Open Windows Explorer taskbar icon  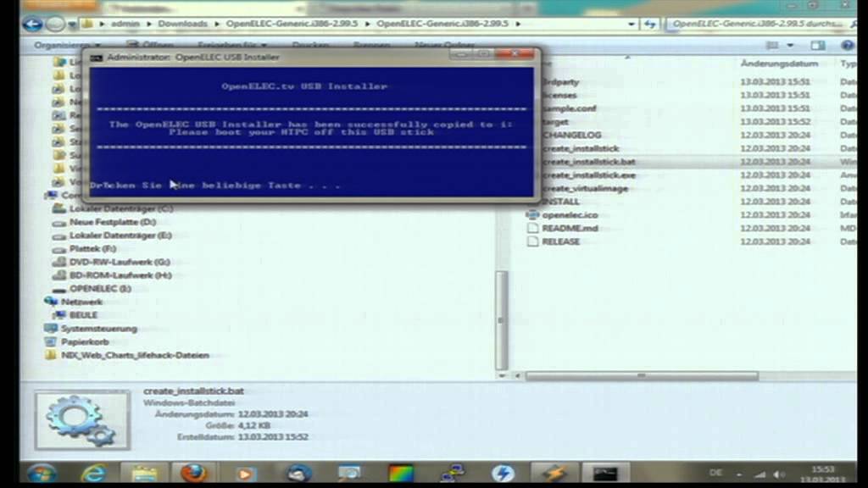tap(144, 474)
